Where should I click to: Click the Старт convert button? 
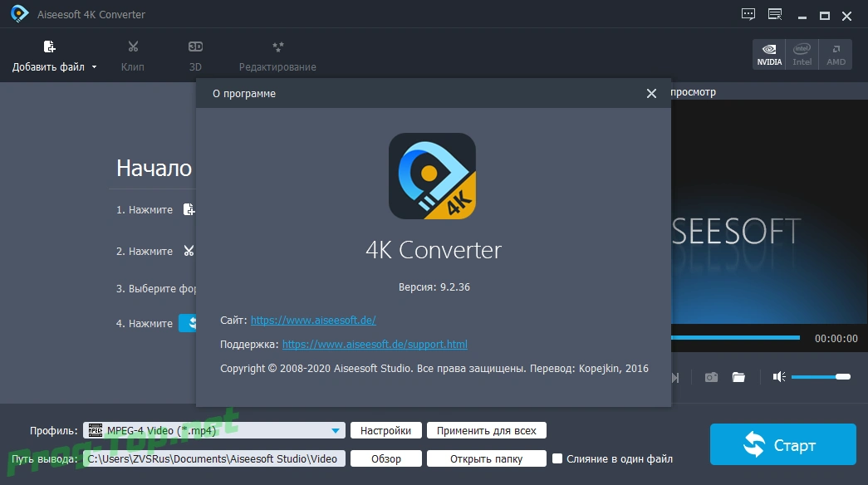(783, 444)
